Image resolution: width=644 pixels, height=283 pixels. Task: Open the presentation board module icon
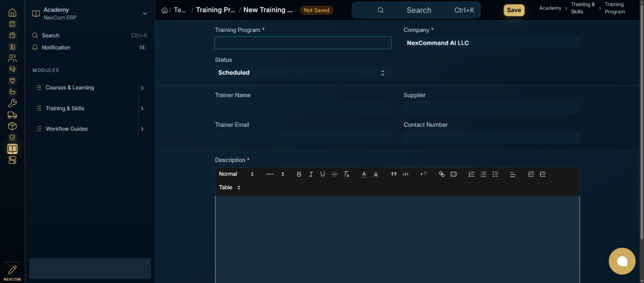click(12, 81)
